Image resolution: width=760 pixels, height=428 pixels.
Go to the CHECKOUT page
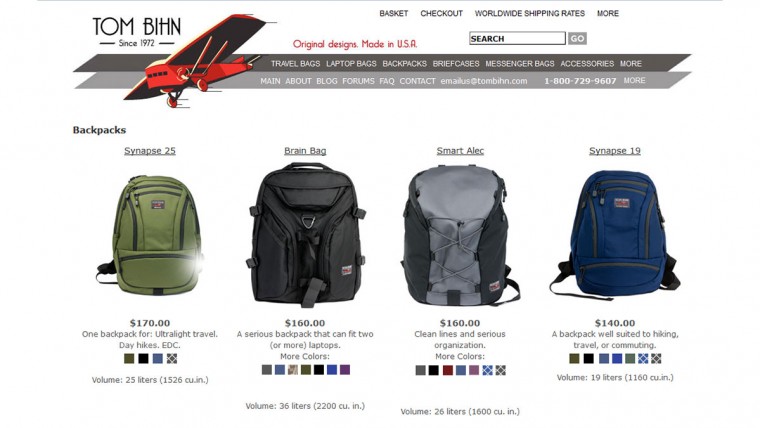click(x=442, y=14)
